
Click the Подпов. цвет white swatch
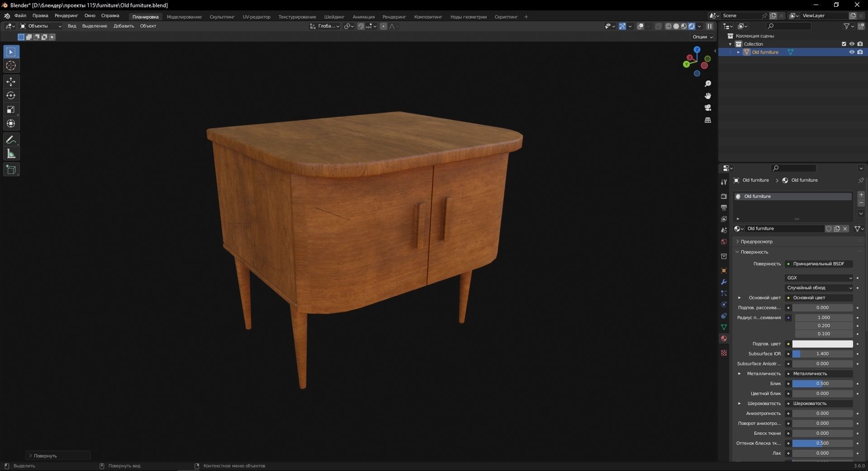pos(822,344)
